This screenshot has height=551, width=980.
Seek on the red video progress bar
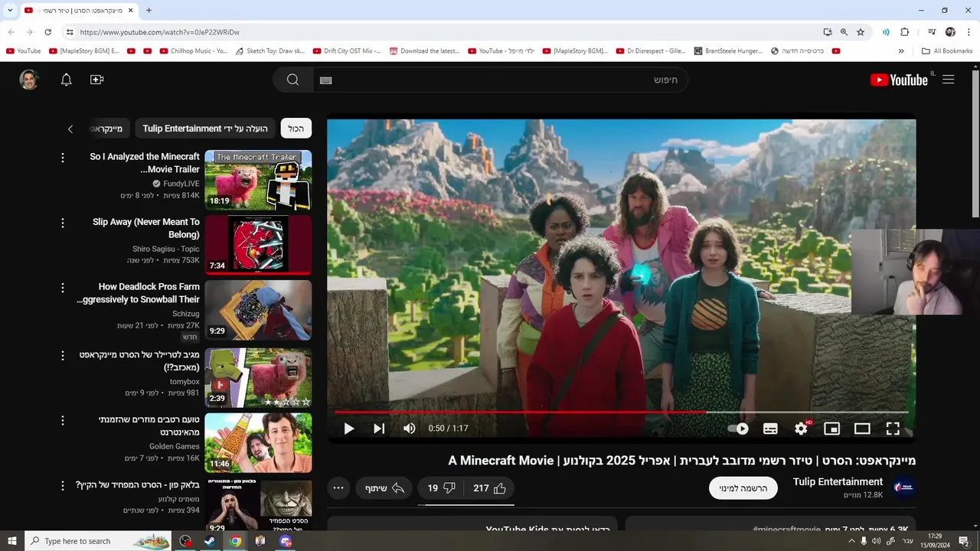(x=621, y=412)
